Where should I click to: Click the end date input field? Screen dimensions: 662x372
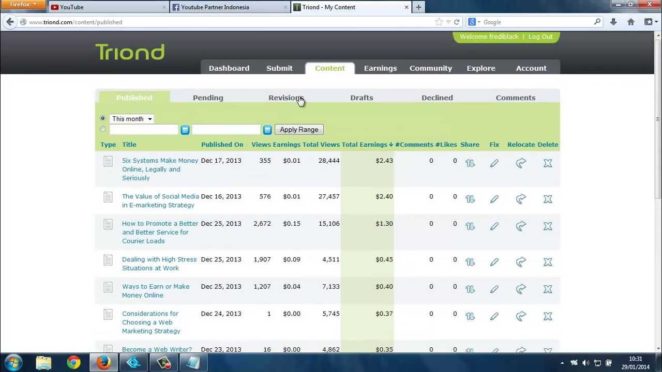226,130
